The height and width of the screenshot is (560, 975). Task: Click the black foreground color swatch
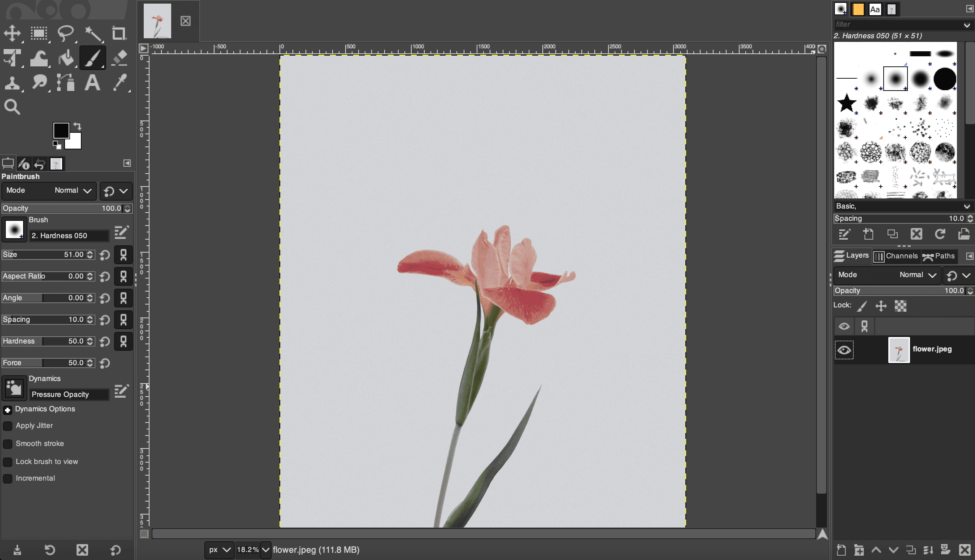(61, 130)
